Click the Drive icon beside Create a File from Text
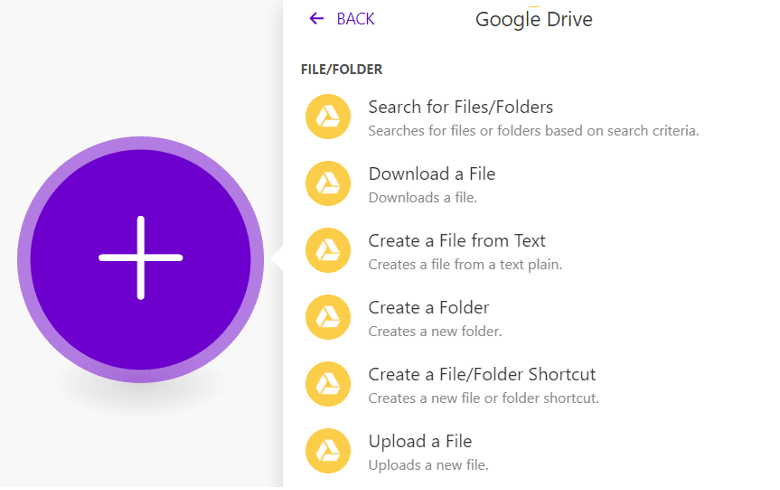This screenshot has height=490, width=780. click(328, 250)
